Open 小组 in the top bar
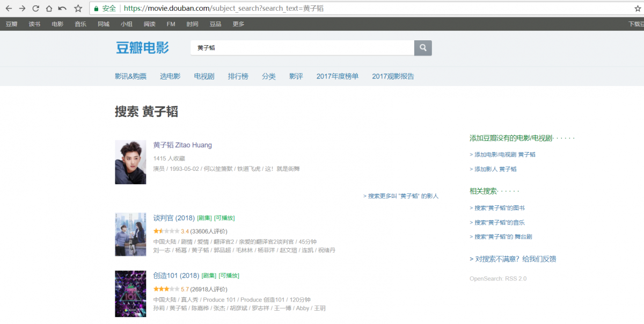Viewport: 644px width, 324px height. click(x=127, y=24)
